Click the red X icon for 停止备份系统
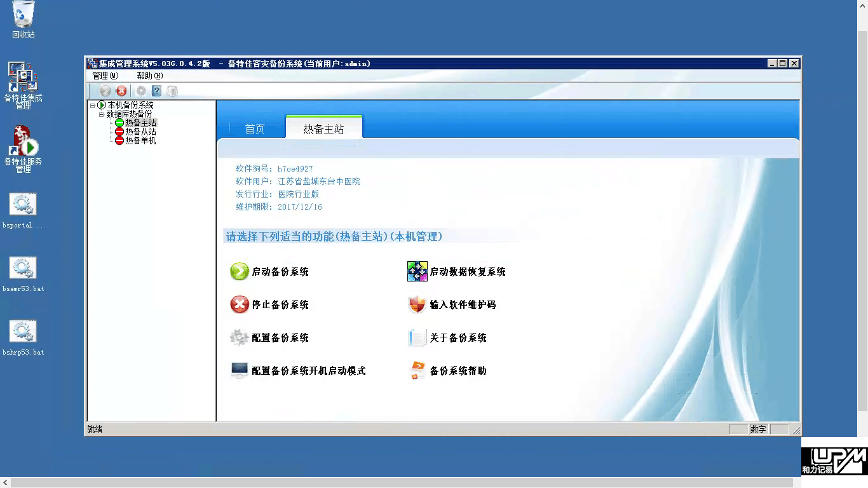The width and height of the screenshot is (868, 488). coord(239,304)
